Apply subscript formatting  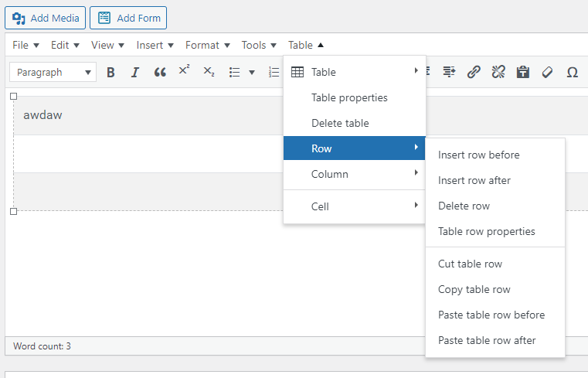tap(209, 71)
